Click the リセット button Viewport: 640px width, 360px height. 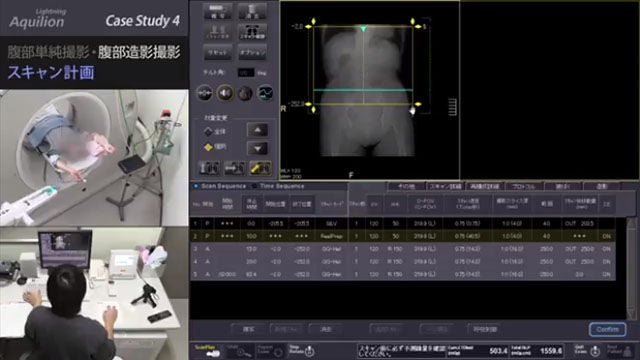pos(218,53)
